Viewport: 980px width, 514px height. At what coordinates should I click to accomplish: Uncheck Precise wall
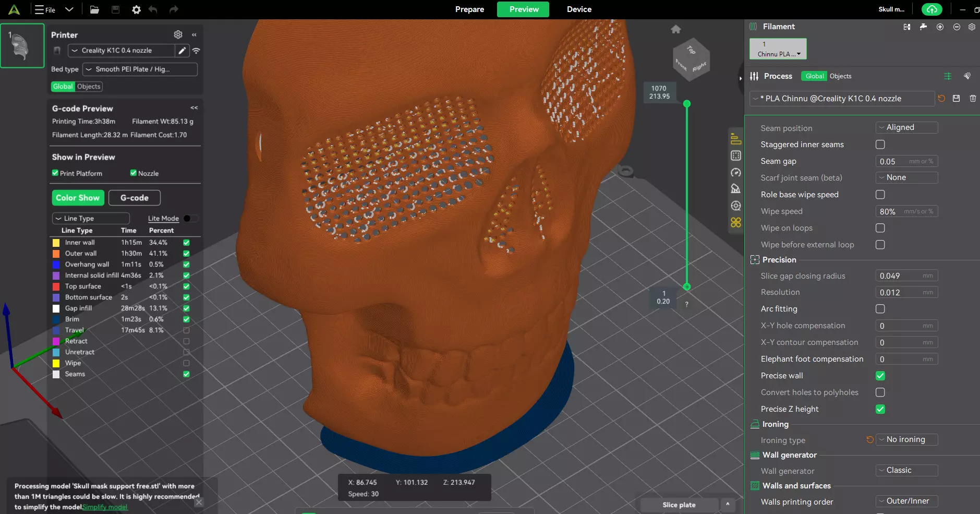click(x=880, y=376)
